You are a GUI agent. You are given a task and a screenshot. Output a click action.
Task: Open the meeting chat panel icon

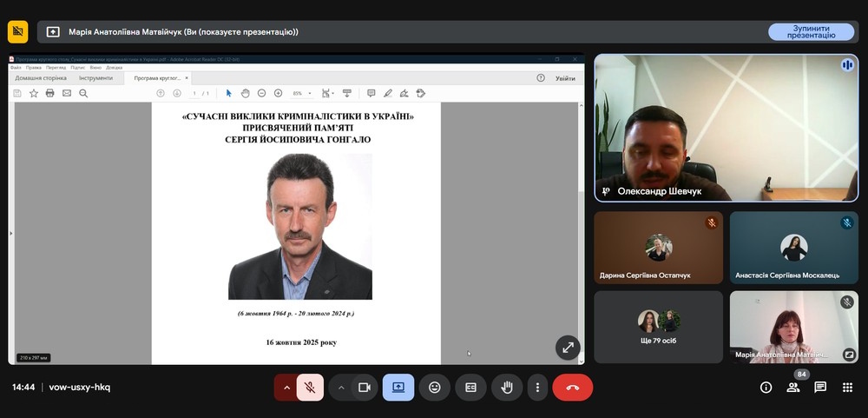tap(820, 388)
